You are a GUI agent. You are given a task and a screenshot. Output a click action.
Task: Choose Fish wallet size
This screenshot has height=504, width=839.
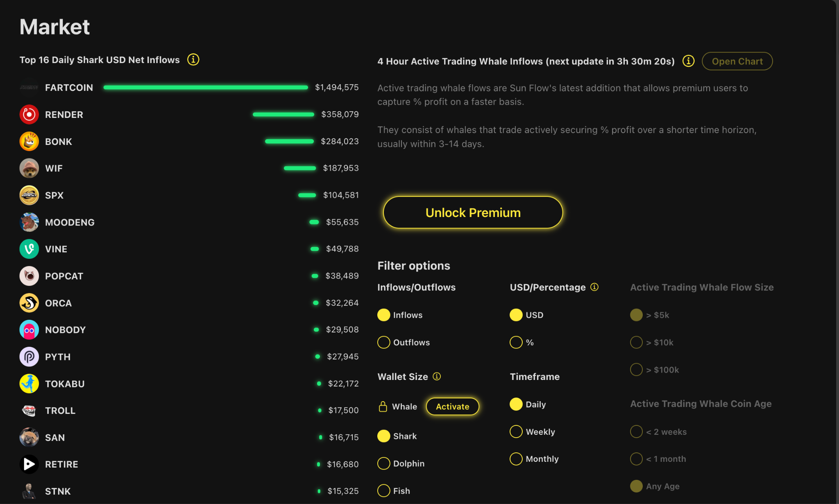pyautogui.click(x=384, y=490)
